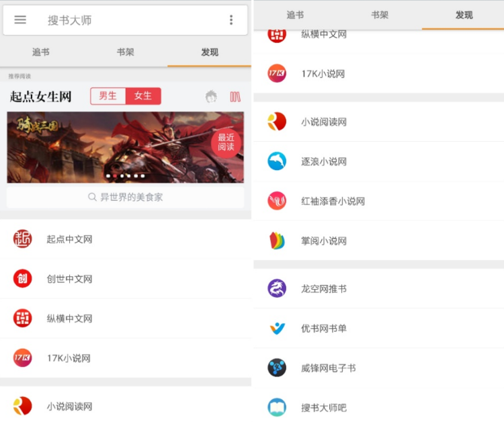Open 搜书大师吧 text entry
This screenshot has height=422, width=504.
(x=324, y=407)
